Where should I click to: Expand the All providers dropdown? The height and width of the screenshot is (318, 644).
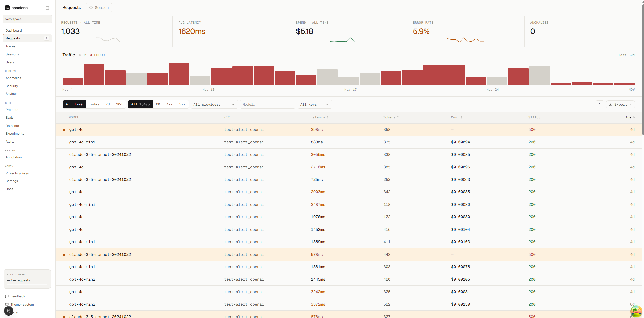[x=214, y=104]
